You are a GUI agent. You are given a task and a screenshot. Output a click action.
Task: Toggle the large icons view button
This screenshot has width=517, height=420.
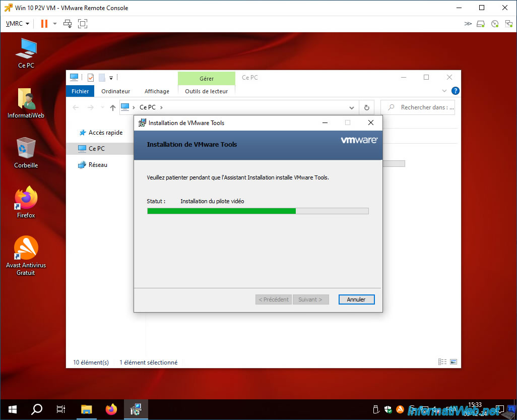pyautogui.click(x=454, y=362)
